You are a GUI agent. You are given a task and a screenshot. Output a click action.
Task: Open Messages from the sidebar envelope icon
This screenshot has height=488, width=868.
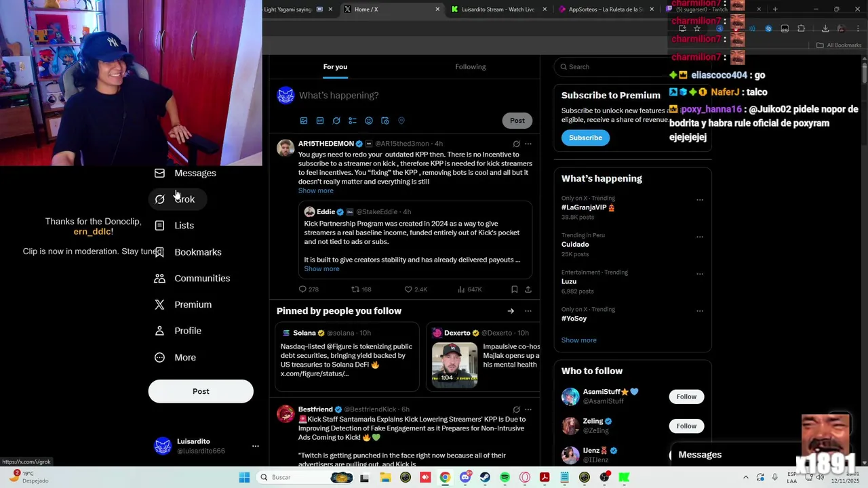click(159, 173)
